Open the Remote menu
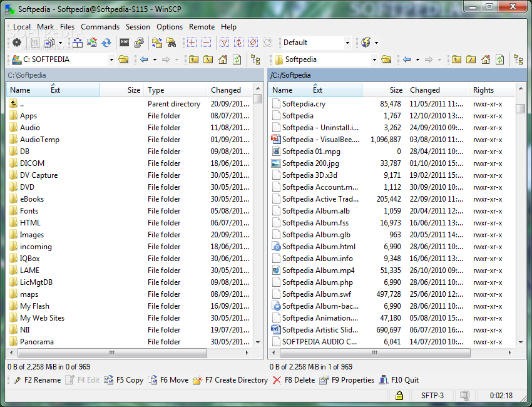This screenshot has width=532, height=407. click(x=202, y=27)
